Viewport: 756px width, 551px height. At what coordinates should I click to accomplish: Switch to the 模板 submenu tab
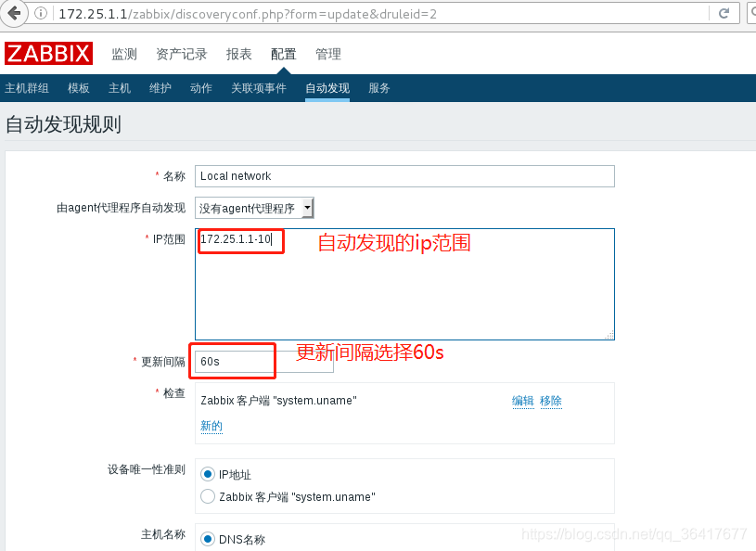click(x=79, y=88)
